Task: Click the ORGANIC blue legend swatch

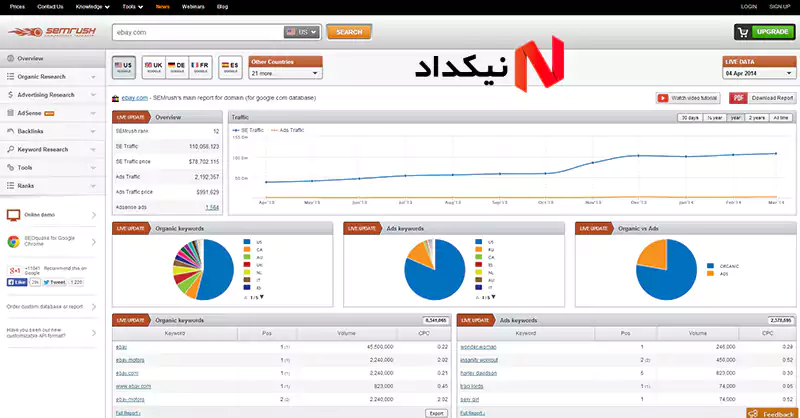Action: point(710,266)
